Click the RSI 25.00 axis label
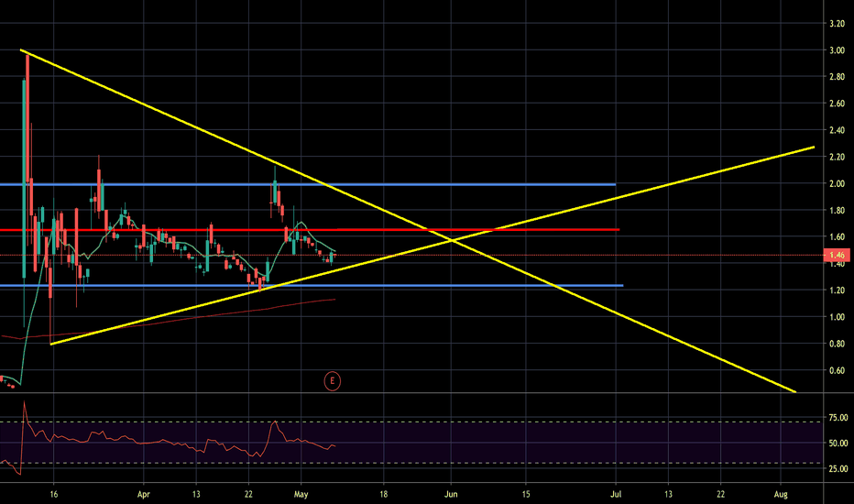This screenshot has height=504, width=854. coord(838,468)
